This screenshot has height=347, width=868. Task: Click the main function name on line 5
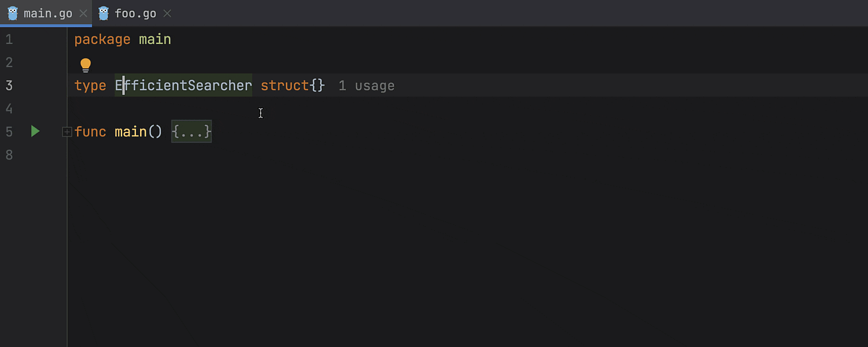click(131, 132)
